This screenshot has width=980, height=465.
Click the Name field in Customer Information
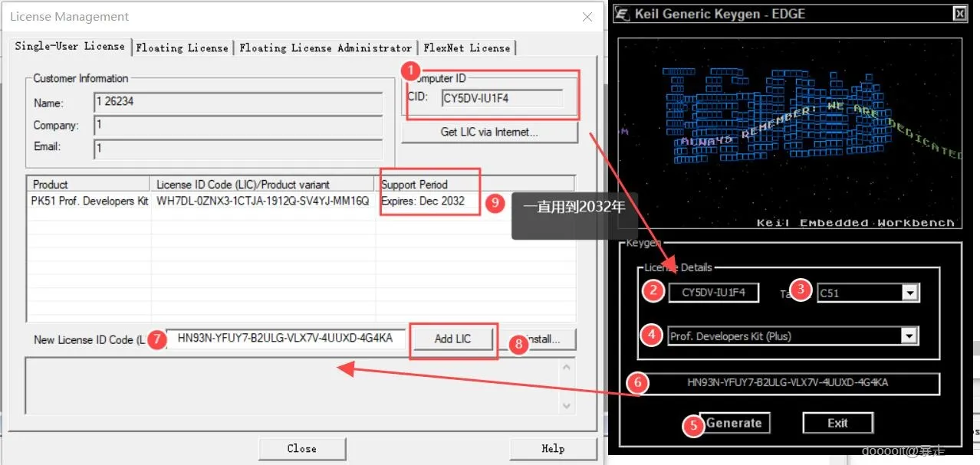pos(238,102)
